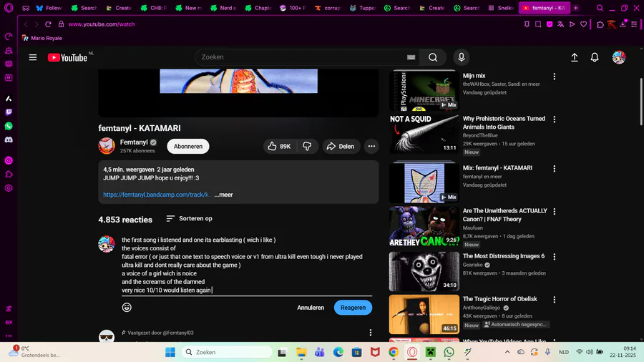Open GX Control speedometer icon in sidebar
644x362 pixels.
pos(9,36)
